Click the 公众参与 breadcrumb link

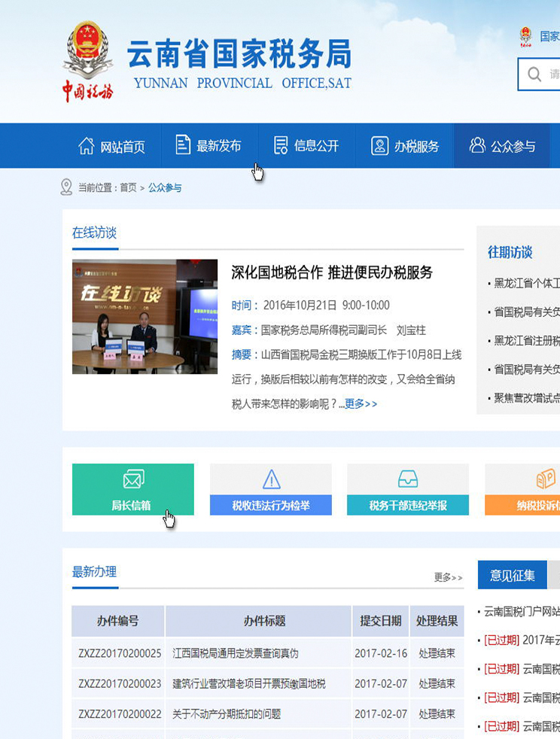click(x=165, y=187)
